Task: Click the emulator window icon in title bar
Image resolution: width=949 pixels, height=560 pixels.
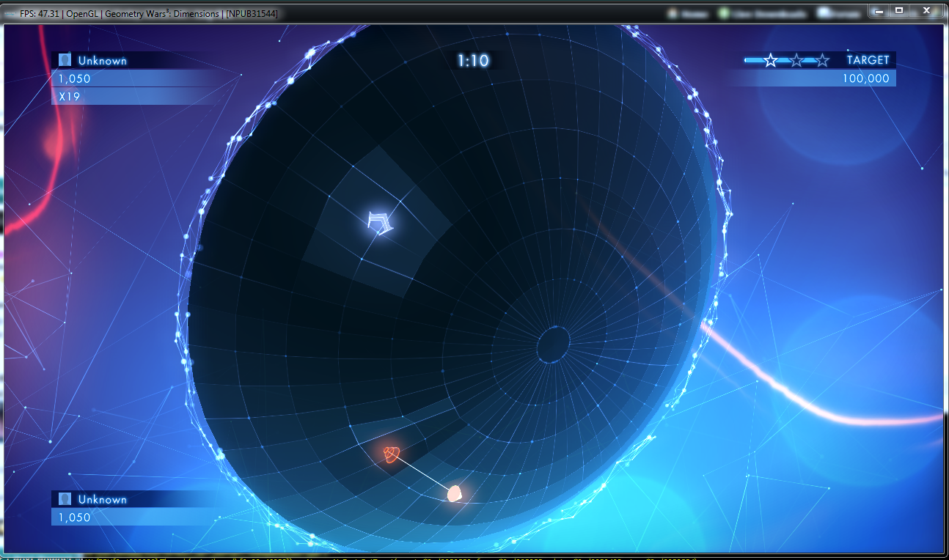Action: pos(10,14)
